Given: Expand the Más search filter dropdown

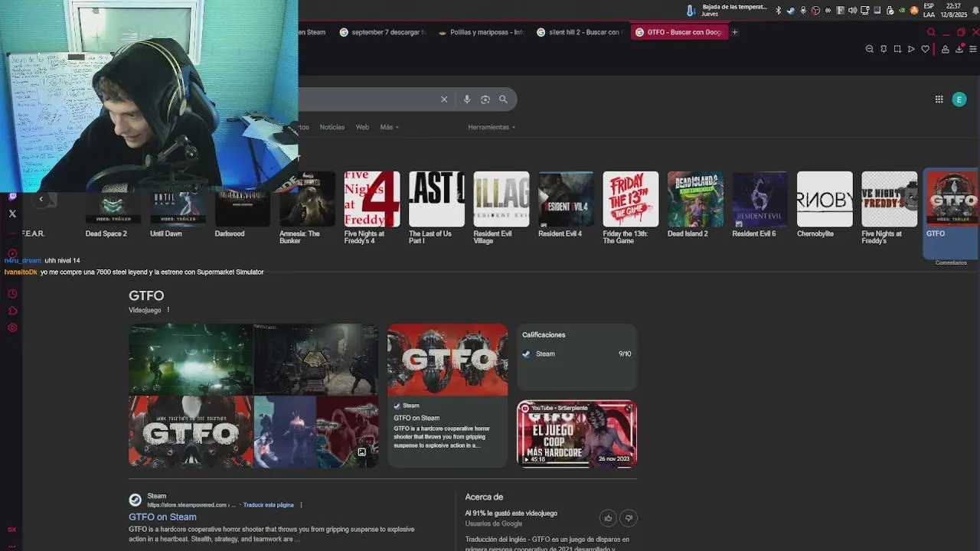Looking at the screenshot, I should (x=390, y=127).
